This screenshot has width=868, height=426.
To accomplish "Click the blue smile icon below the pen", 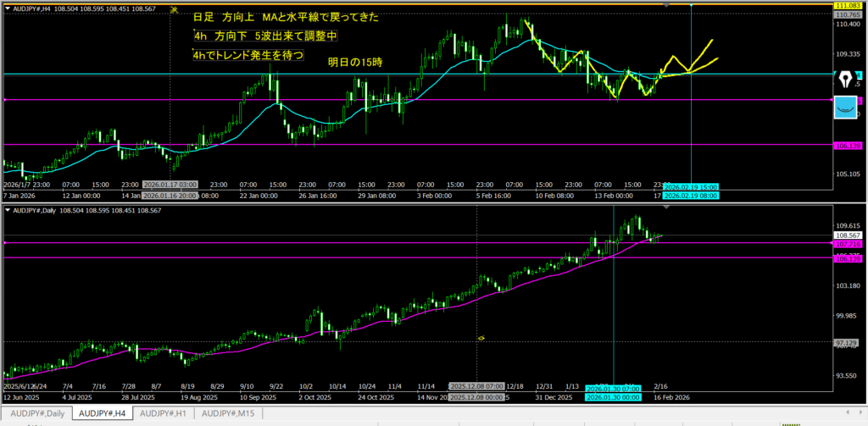I will point(846,108).
